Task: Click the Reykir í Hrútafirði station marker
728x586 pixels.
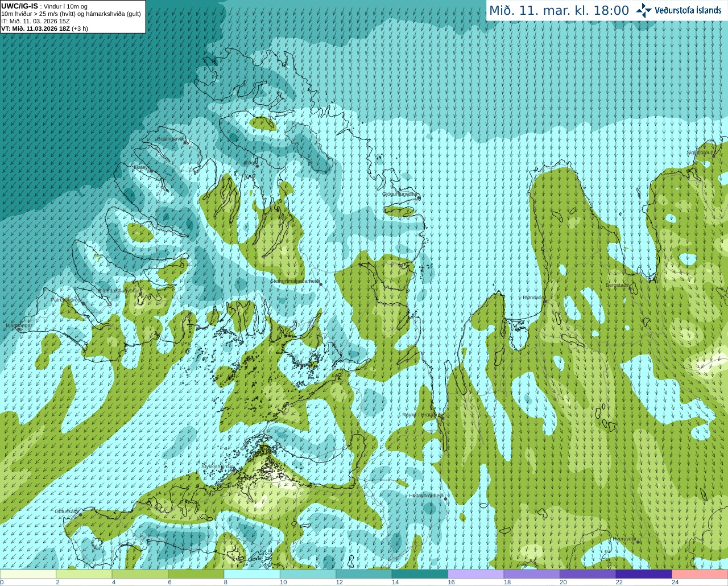Action: [442, 418]
